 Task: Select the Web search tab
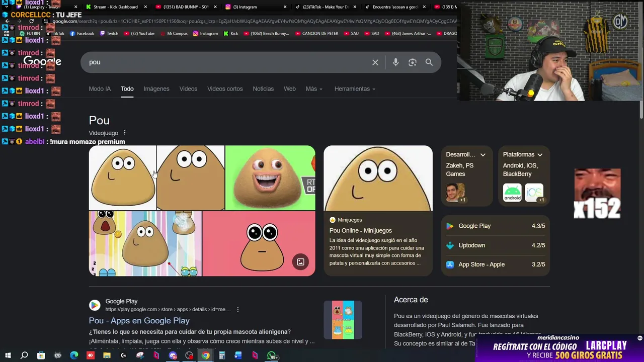point(290,89)
